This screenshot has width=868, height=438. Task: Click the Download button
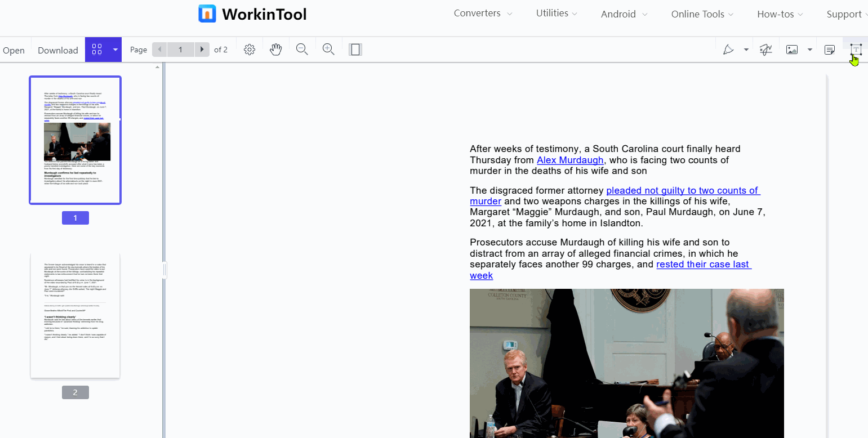[x=58, y=50]
